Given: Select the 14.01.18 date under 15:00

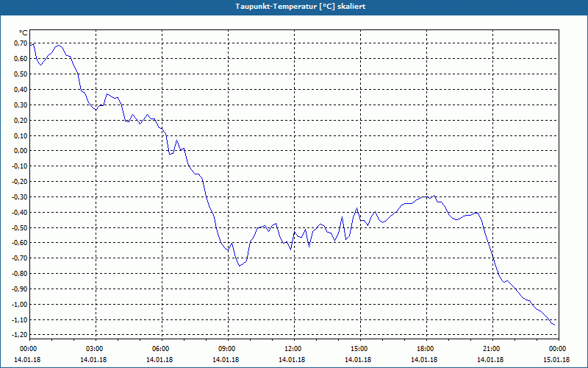Looking at the screenshot, I should click(x=358, y=360).
